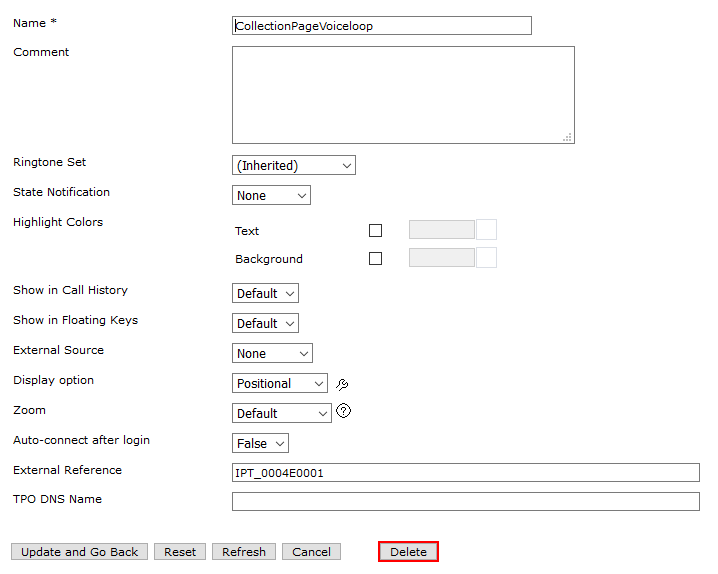Grab the Comment box resize handle

(x=568, y=137)
